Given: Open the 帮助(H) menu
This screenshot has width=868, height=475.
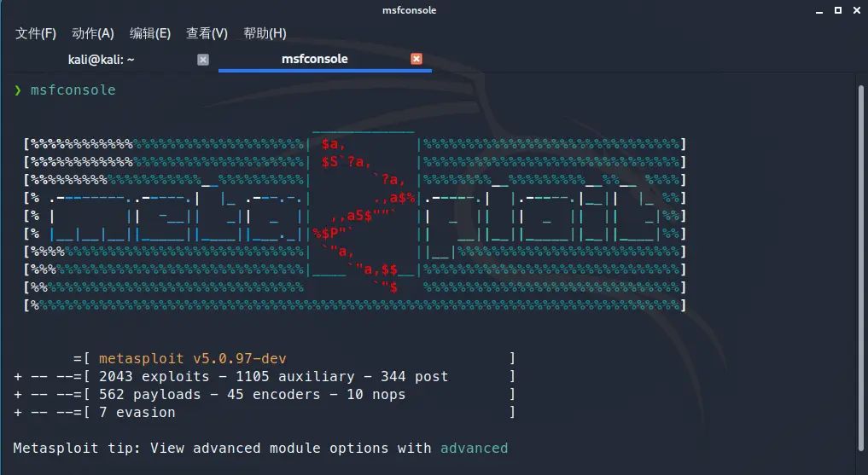Looking at the screenshot, I should 265,34.
